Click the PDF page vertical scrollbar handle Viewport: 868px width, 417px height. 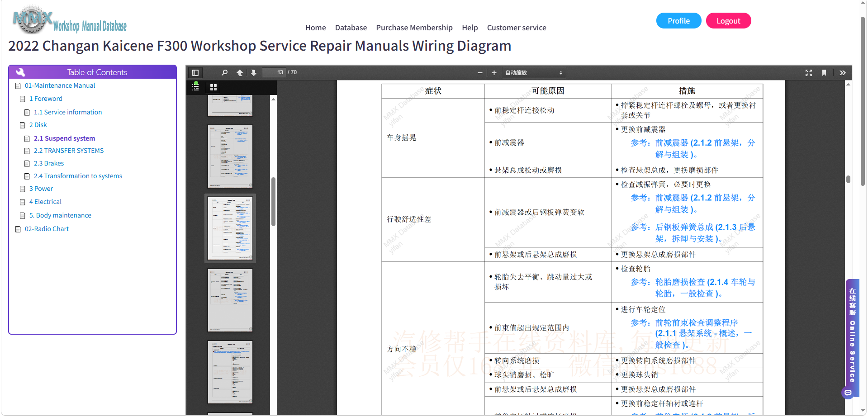click(849, 179)
